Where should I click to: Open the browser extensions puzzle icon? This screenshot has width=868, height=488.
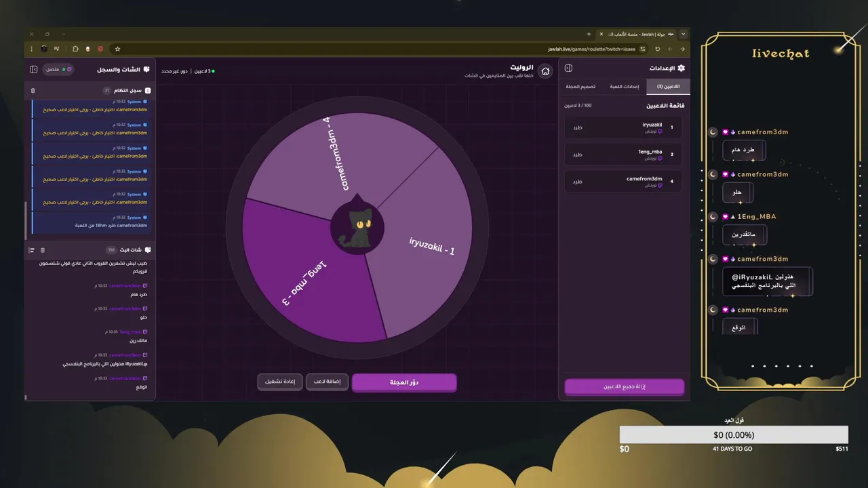(75, 49)
